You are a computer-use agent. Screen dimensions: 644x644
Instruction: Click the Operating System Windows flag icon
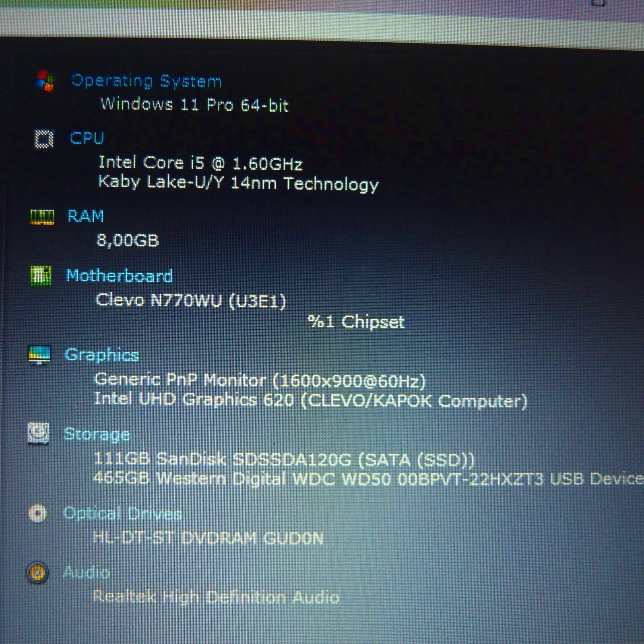45,81
